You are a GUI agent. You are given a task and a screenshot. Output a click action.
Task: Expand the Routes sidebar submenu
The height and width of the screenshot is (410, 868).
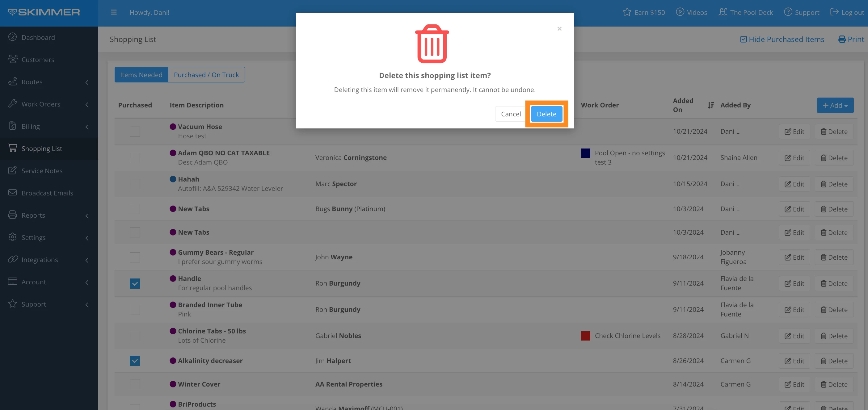tap(86, 82)
